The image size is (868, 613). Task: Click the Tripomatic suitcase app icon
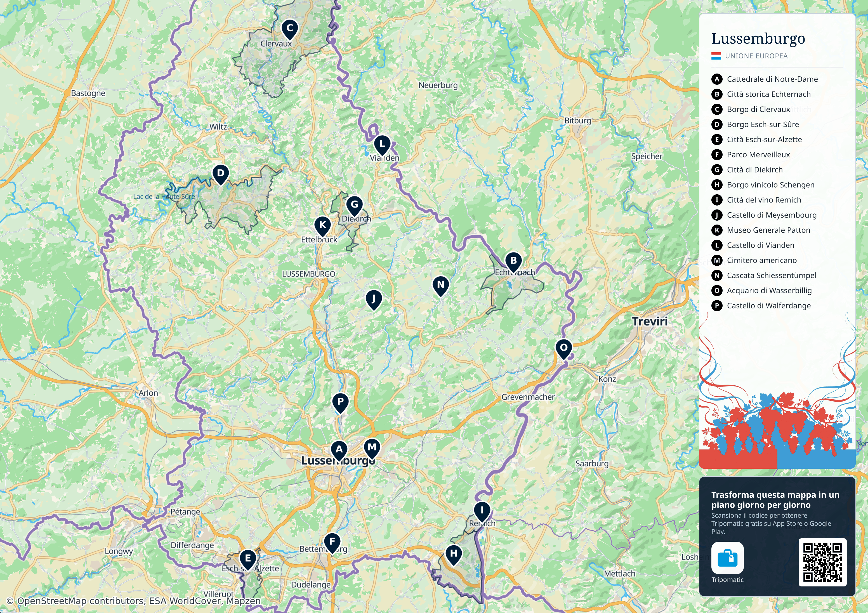[727, 558]
